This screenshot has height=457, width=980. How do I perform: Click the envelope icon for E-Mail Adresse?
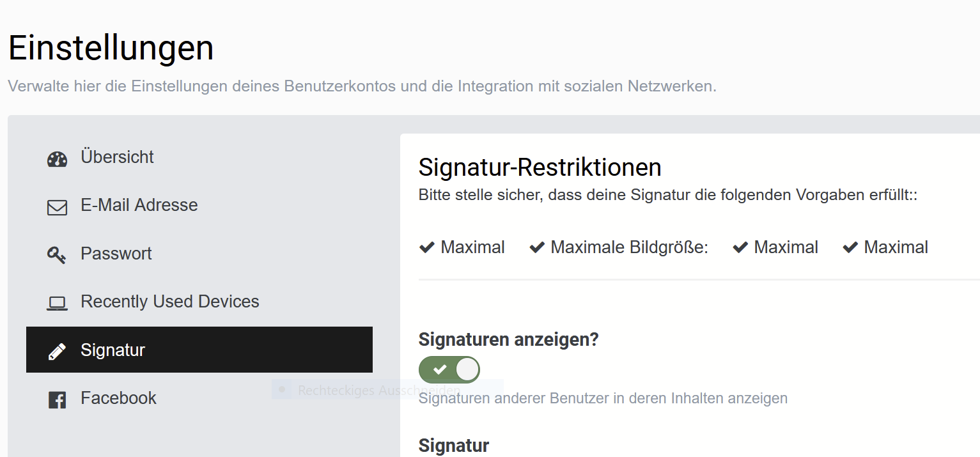coord(58,208)
